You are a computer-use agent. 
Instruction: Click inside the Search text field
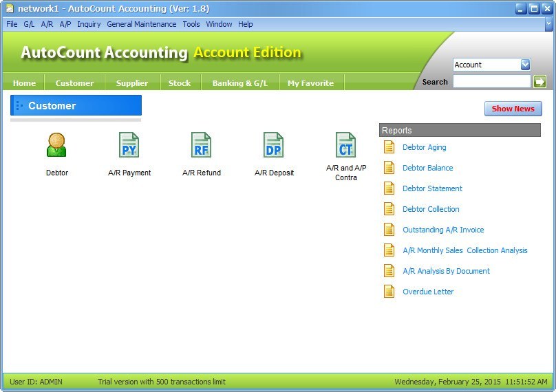point(492,82)
